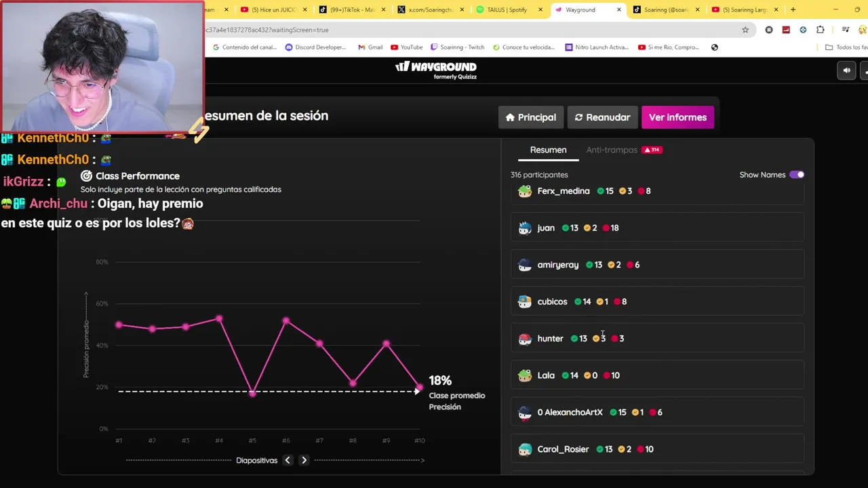
Task: Click chart data point for slide #4
Action: pyautogui.click(x=219, y=319)
